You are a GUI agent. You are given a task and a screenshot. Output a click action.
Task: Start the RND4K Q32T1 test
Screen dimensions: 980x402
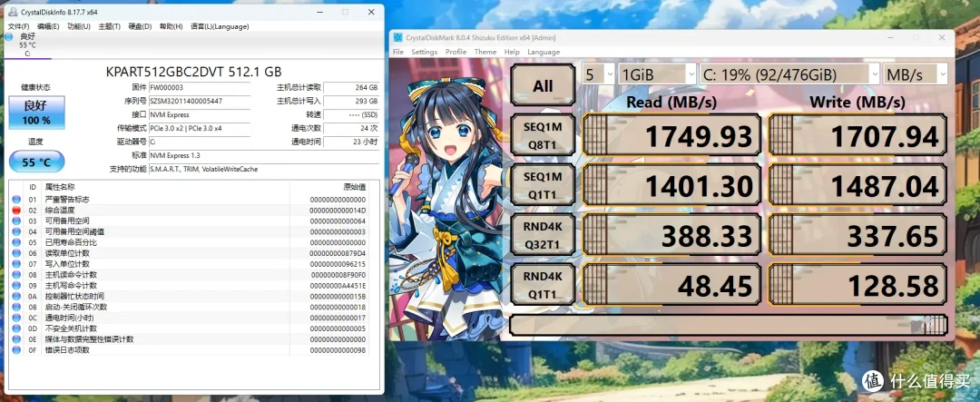click(x=543, y=234)
